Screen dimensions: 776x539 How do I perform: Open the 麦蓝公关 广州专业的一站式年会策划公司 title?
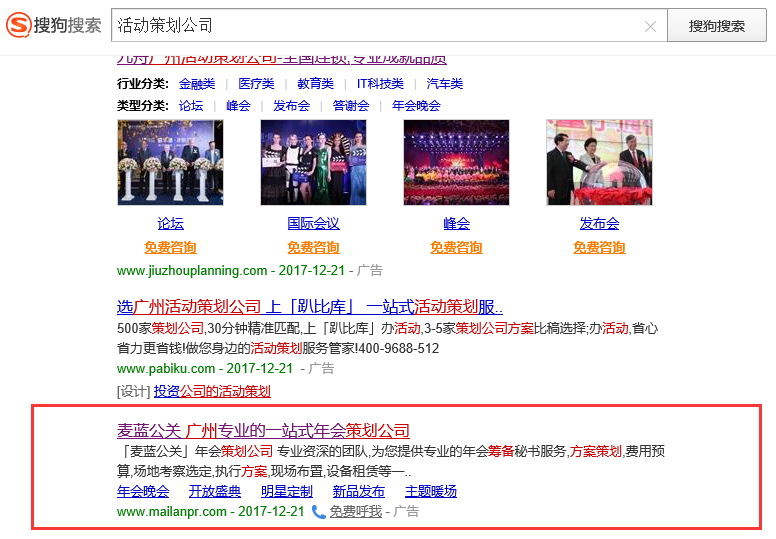point(263,431)
